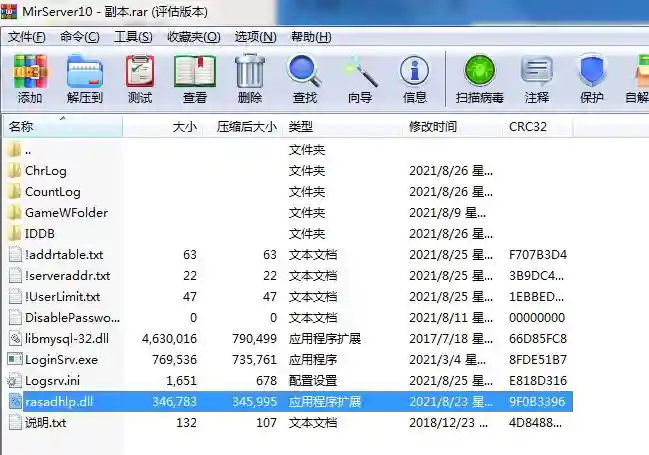Click the Delete (删除) trash icon
Screen dimensions: 649x455
[250, 71]
